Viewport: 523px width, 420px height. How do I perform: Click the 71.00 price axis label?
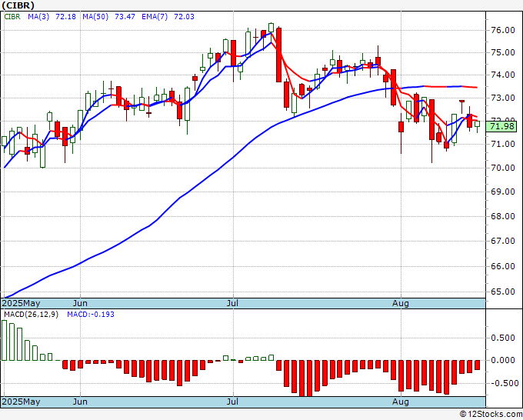tap(503, 144)
